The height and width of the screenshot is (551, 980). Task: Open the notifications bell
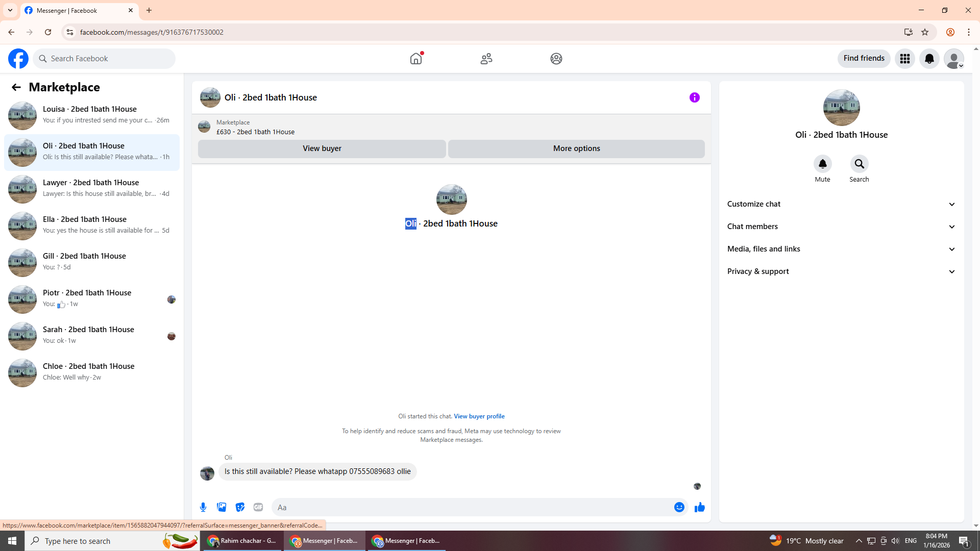pyautogui.click(x=929, y=59)
